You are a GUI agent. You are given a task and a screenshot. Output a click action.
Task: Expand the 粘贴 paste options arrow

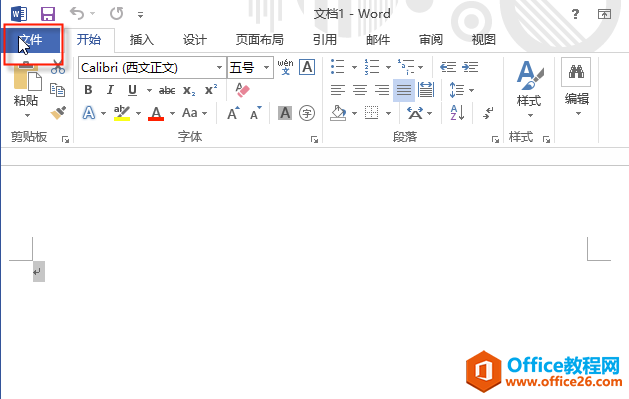(x=27, y=115)
